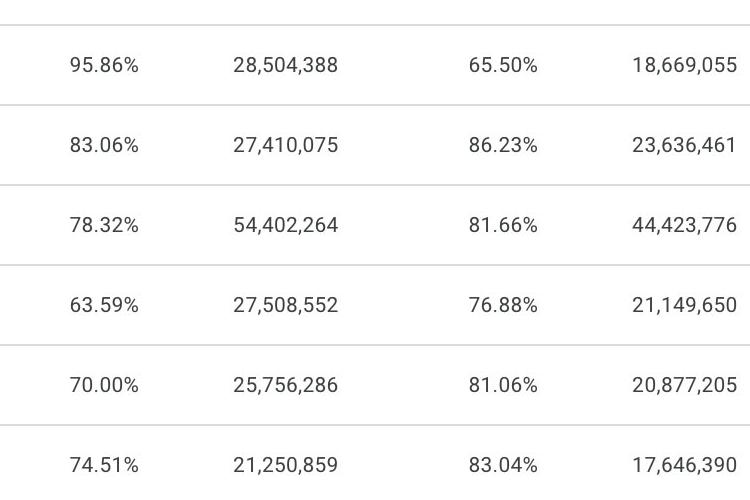
Task: Select the 27,508,552 value
Action: click(286, 305)
